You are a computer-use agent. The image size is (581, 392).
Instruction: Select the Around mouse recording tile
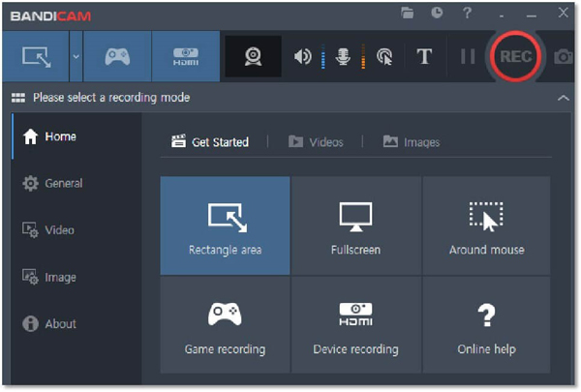486,226
